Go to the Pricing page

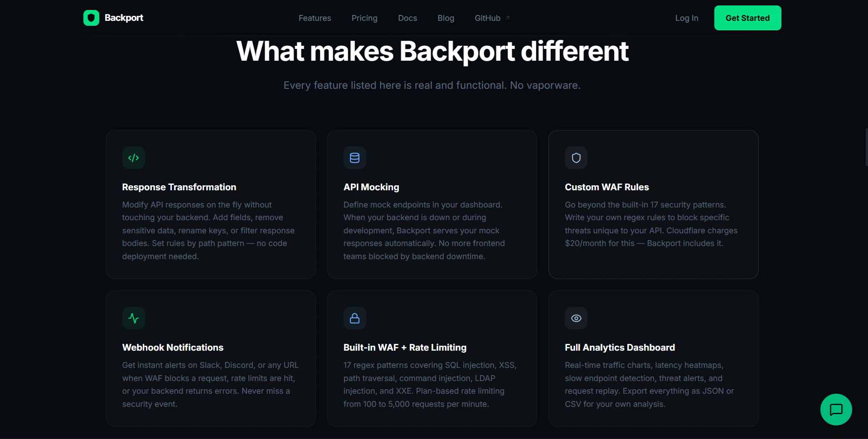(364, 18)
